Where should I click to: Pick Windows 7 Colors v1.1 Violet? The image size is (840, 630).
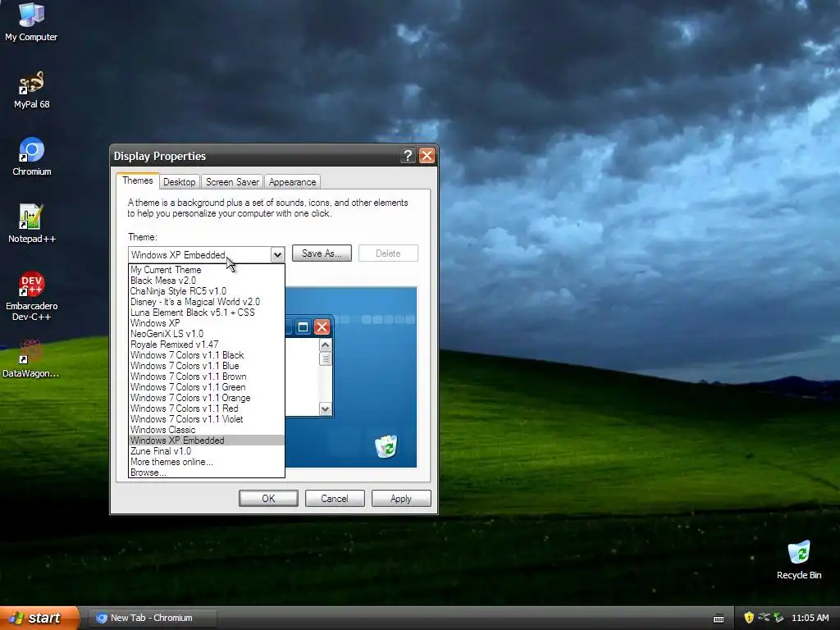click(x=206, y=419)
